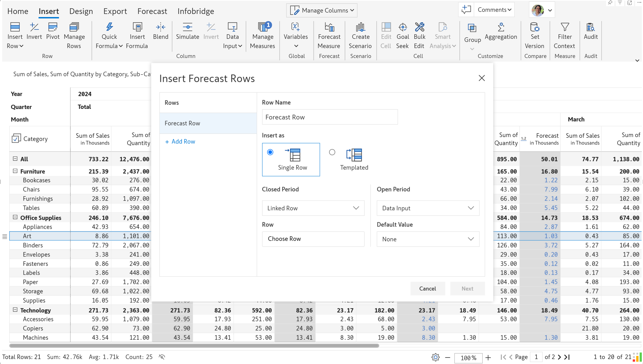Collapse the Furniture category group

[15, 171]
